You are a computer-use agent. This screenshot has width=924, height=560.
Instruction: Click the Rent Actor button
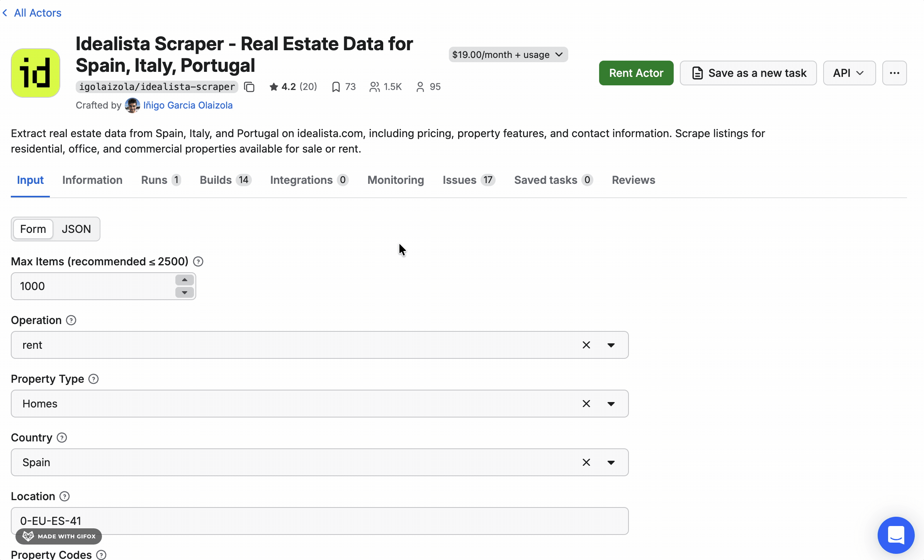(636, 73)
